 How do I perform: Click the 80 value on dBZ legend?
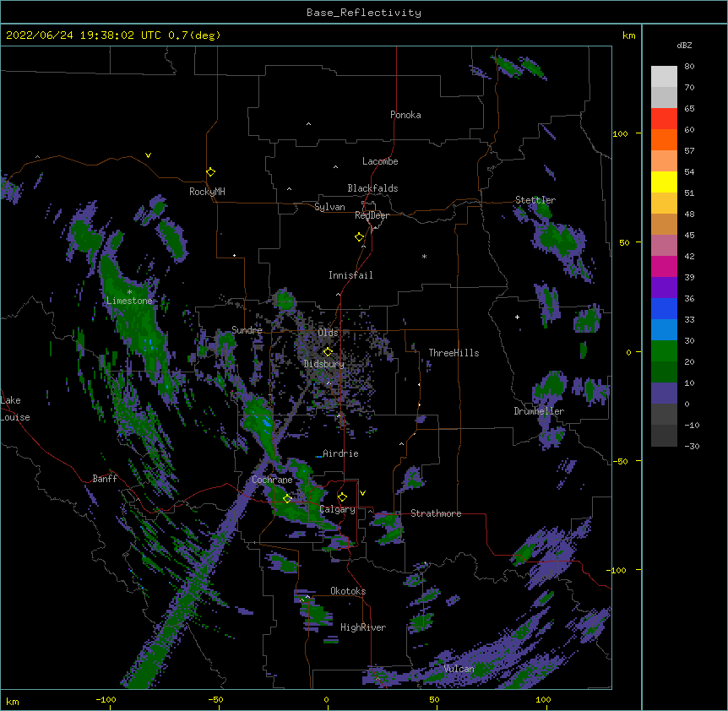[689, 67]
